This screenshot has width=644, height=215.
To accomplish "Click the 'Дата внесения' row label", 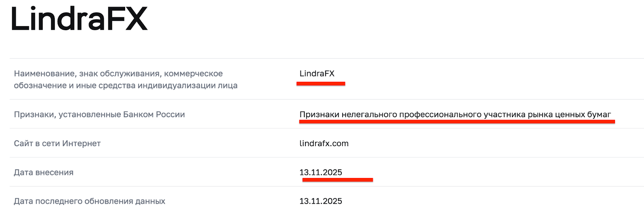I will 43,172.
